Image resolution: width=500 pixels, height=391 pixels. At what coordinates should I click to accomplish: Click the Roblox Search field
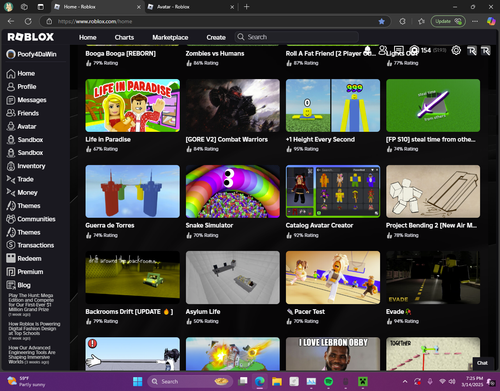(297, 37)
